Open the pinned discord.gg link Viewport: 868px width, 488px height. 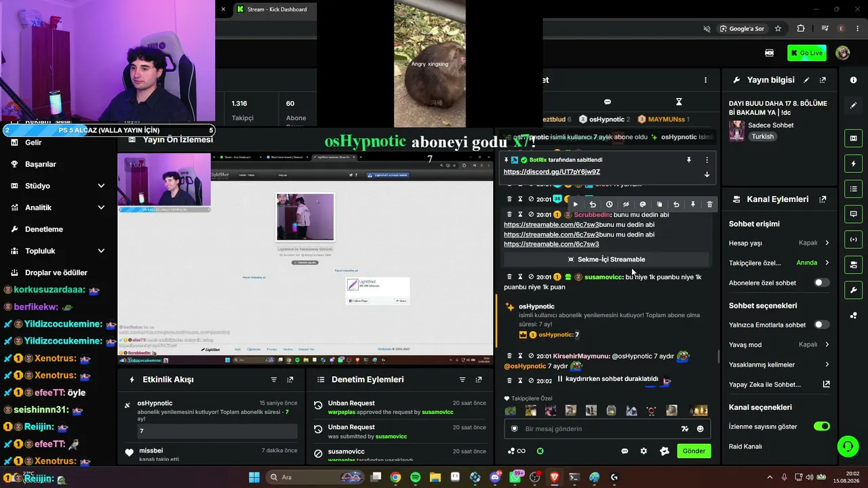coord(552,172)
